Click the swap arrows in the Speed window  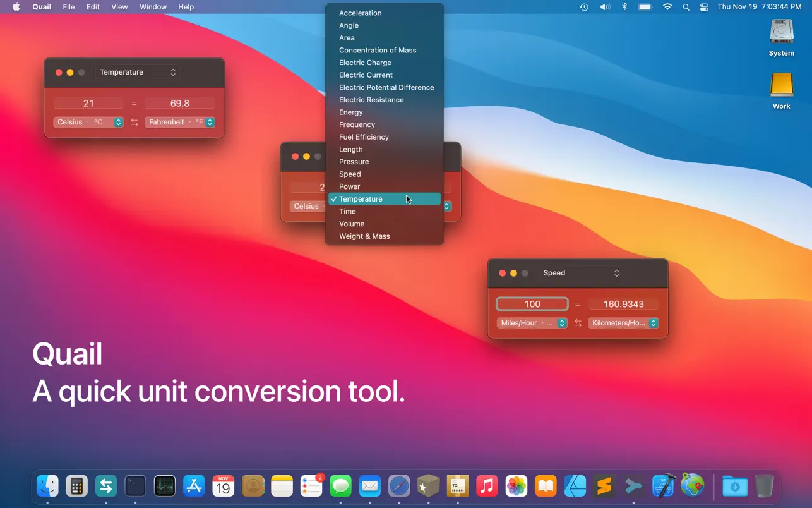577,322
